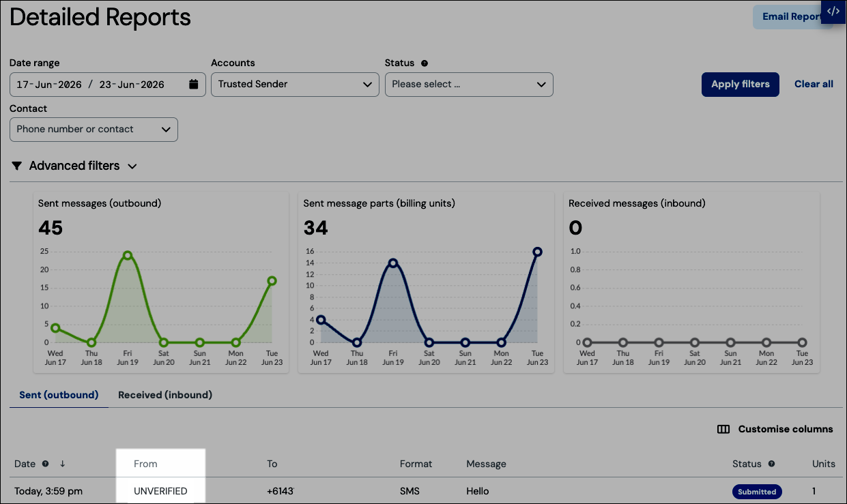Open the Contact phone number dropdown
This screenshot has height=504, width=847.
(x=94, y=130)
